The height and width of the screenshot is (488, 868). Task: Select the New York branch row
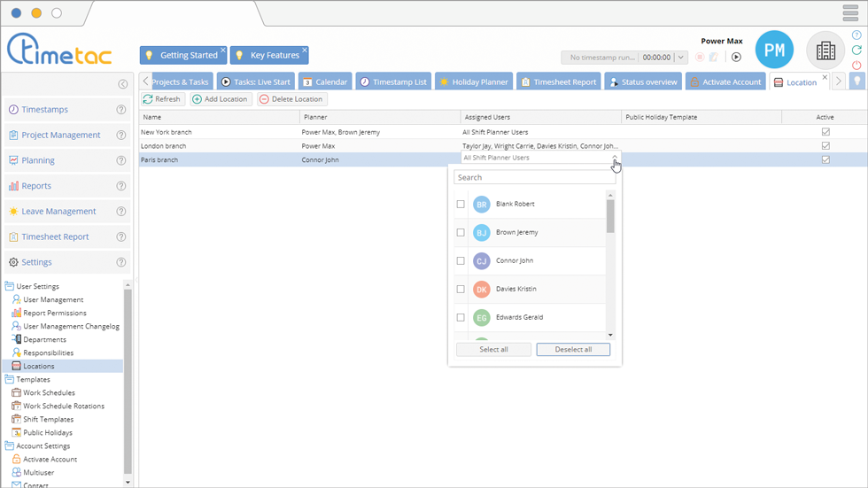(503, 132)
